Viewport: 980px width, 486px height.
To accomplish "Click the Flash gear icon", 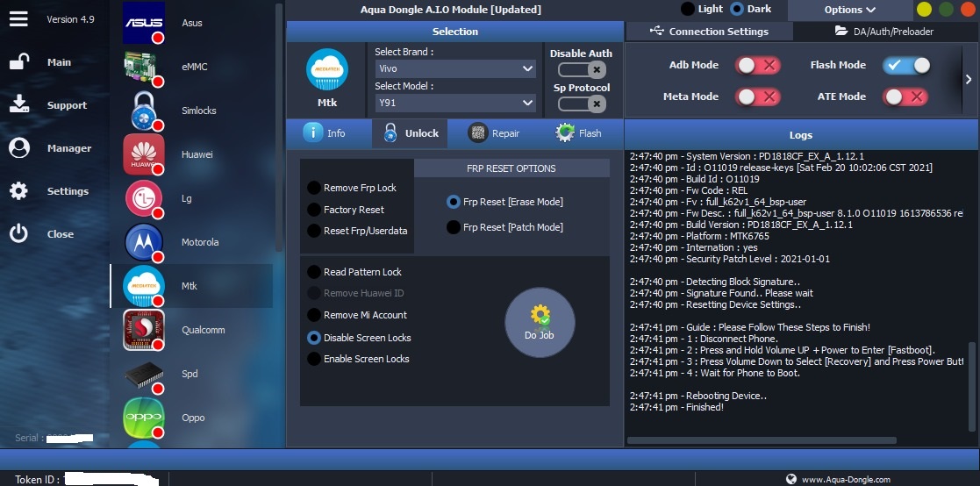I will click(565, 132).
